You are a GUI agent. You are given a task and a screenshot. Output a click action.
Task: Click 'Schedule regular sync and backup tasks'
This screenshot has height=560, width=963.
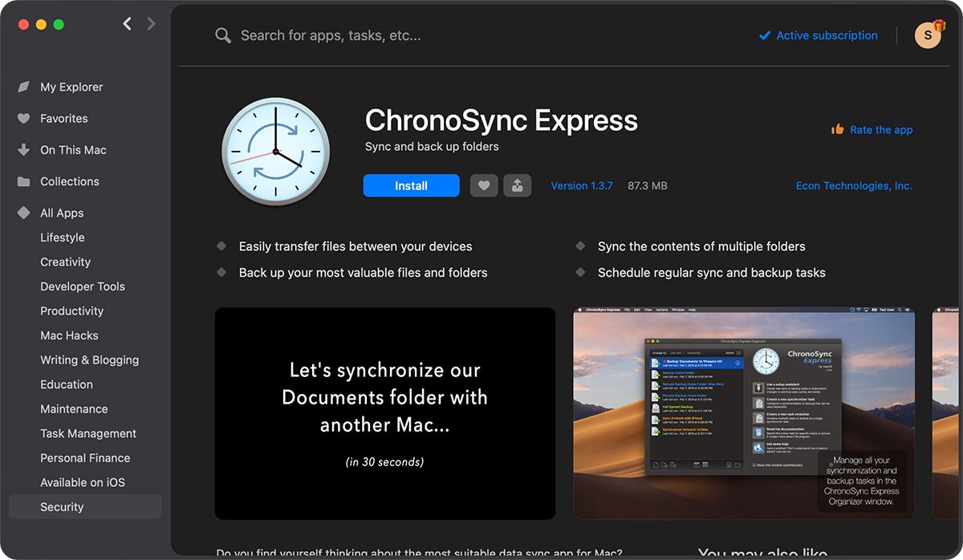(x=712, y=272)
